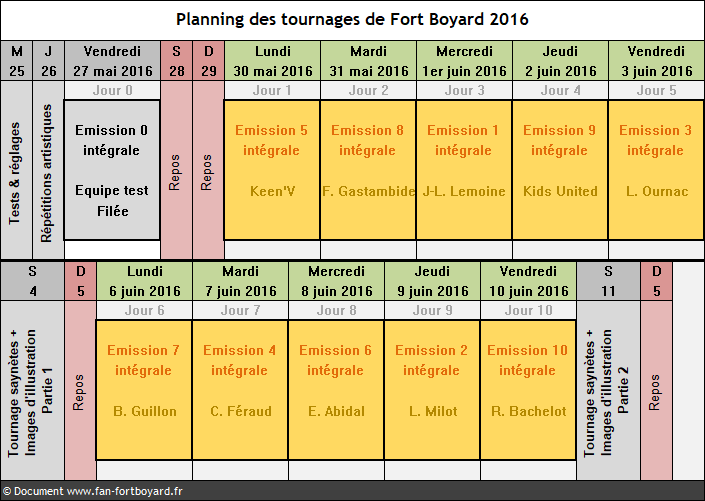
Task: Click 'Emission 6 intégrale' text
Action: pos(335,360)
